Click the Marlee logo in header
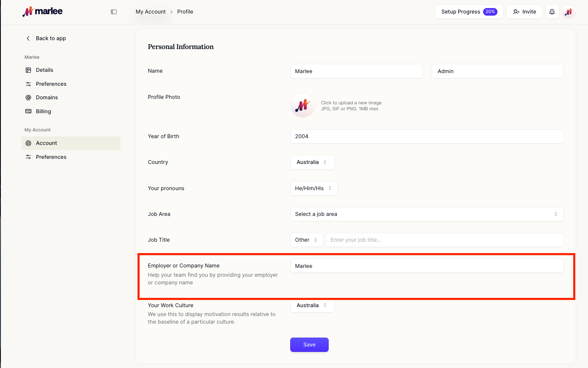The image size is (588, 368). pos(42,11)
